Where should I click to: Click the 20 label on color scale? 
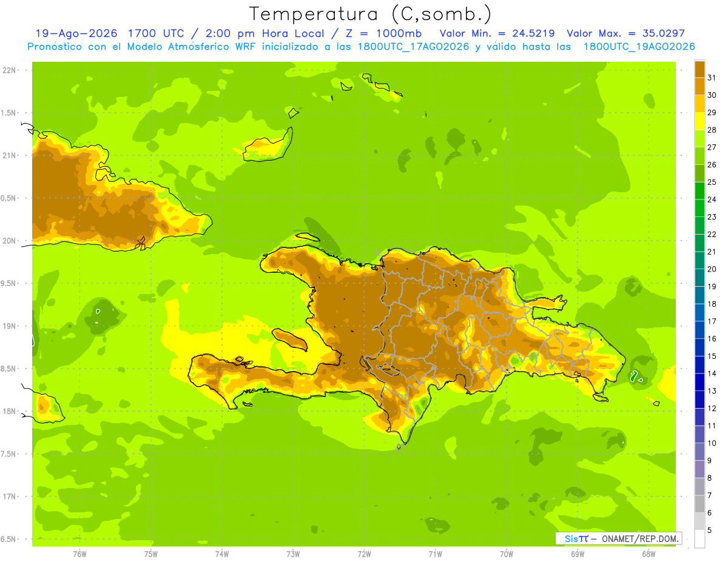(712, 269)
